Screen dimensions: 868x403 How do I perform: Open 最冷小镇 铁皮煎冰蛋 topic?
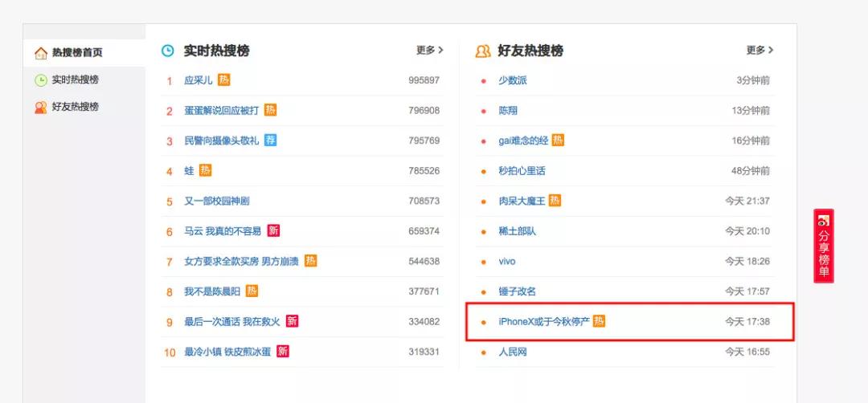(227, 352)
